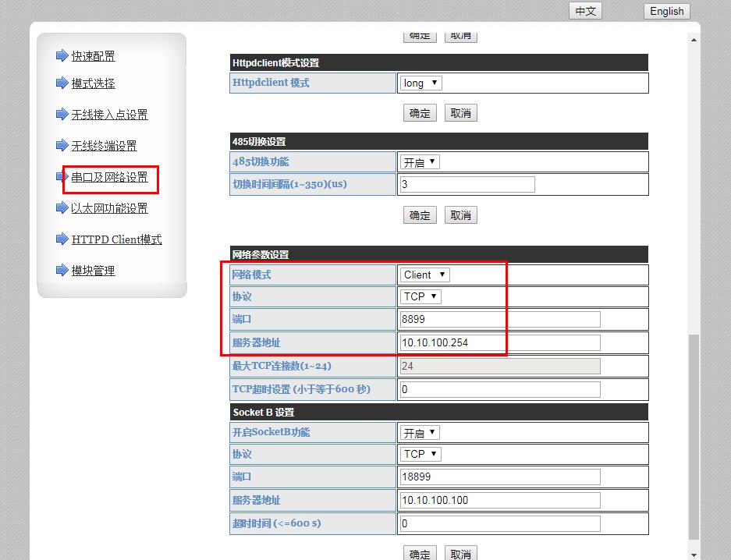Switch language to 中文
This screenshot has height=560, width=731.
click(585, 11)
